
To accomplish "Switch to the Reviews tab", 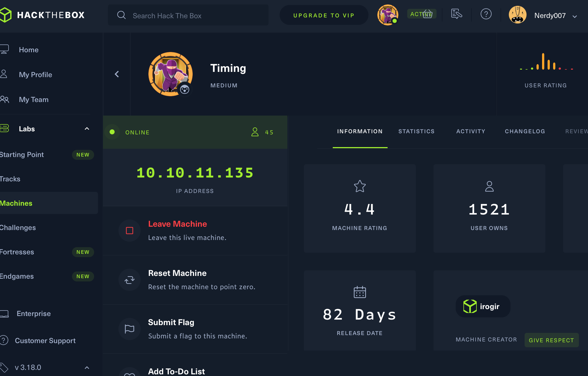I will click(x=576, y=131).
